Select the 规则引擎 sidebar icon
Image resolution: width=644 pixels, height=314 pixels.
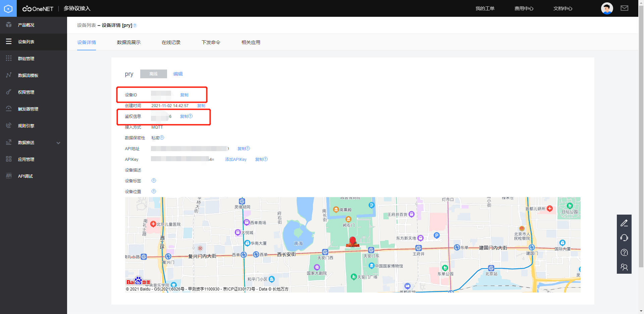[x=9, y=125]
